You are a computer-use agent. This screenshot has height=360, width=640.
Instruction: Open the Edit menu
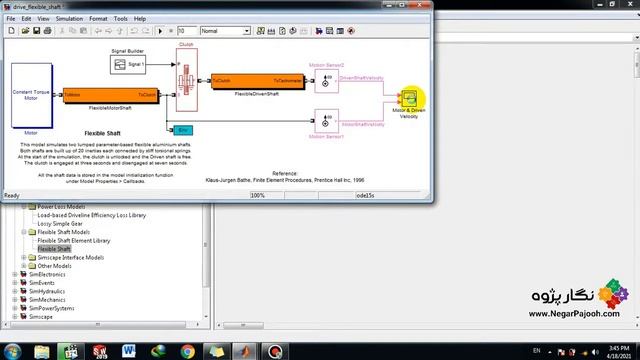(26, 19)
